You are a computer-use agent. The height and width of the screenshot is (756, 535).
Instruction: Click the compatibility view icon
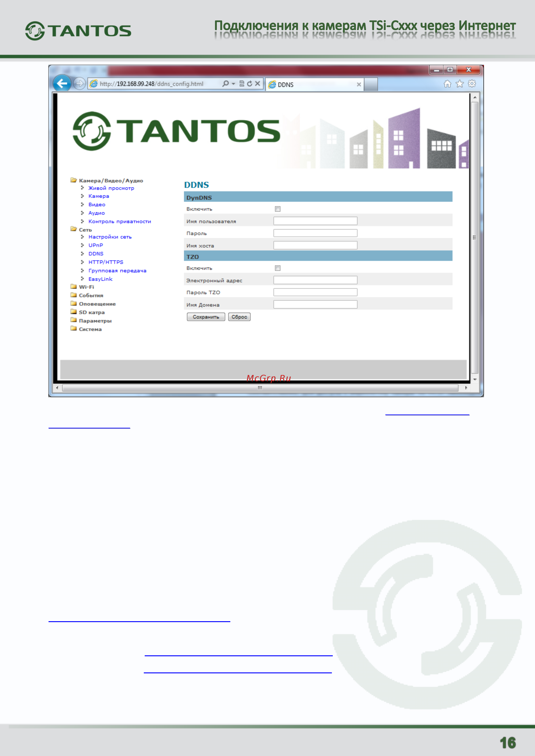coord(242,84)
